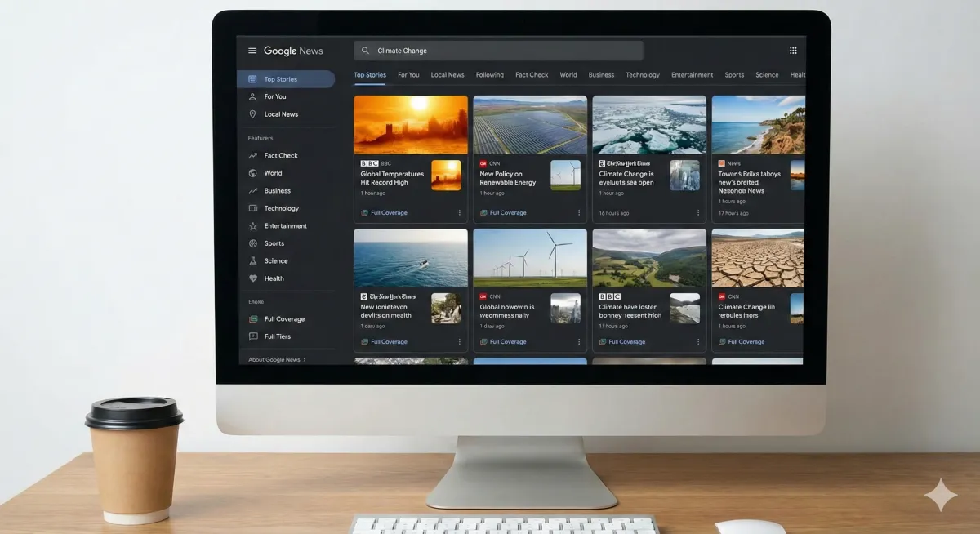The image size is (980, 534).
Task: Open the Entertainment tab
Action: 693,75
